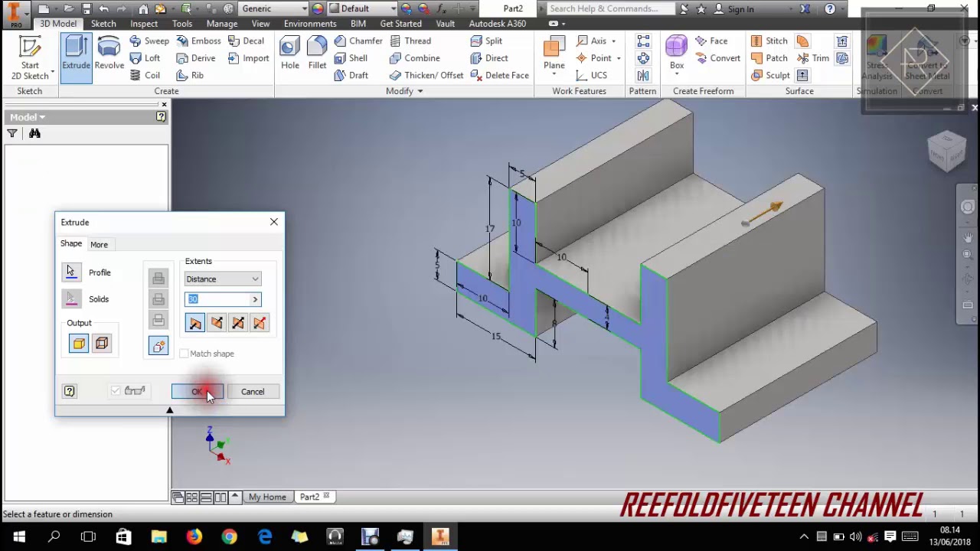Open the Environments ribbon tab
The width and height of the screenshot is (980, 551).
point(310,24)
